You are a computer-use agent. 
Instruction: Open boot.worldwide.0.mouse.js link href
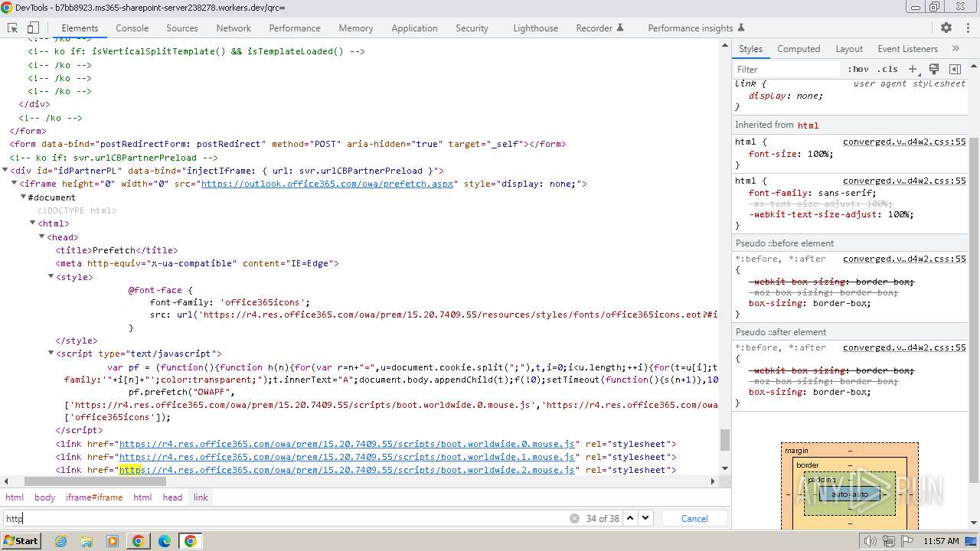point(347,444)
